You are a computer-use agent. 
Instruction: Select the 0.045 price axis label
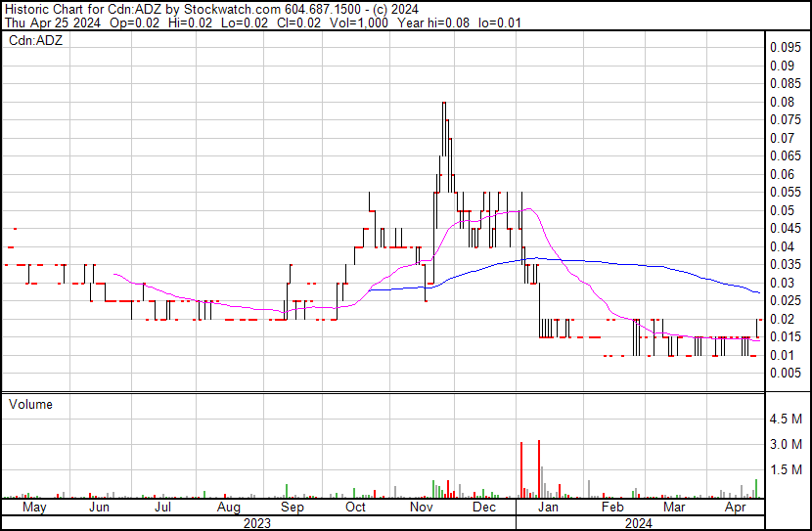[786, 228]
